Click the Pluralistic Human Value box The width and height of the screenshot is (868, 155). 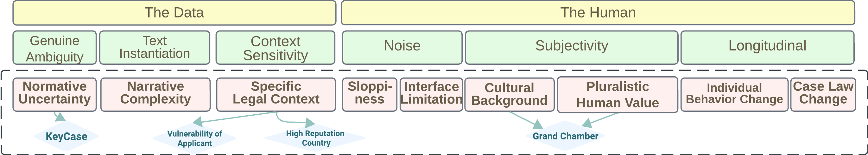point(617,95)
